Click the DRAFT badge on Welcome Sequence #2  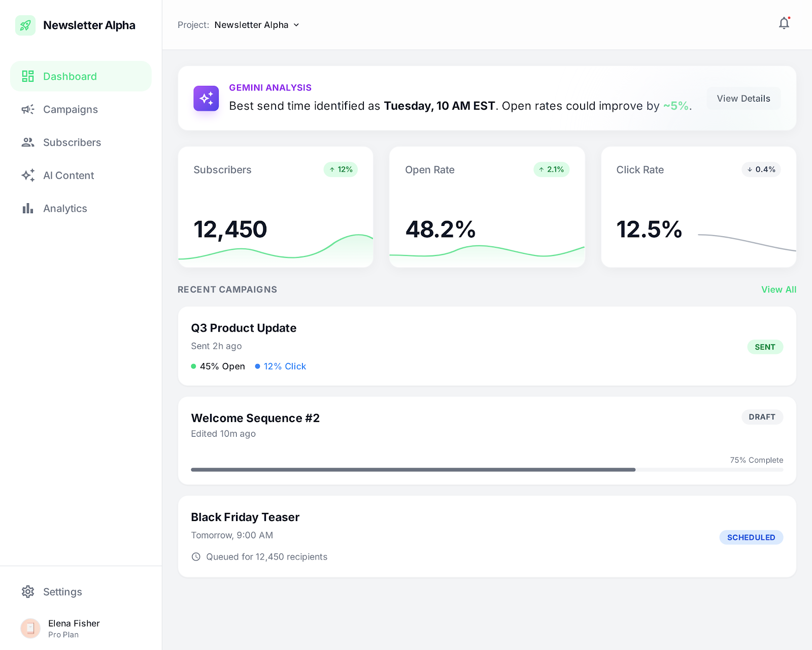pyautogui.click(x=762, y=417)
